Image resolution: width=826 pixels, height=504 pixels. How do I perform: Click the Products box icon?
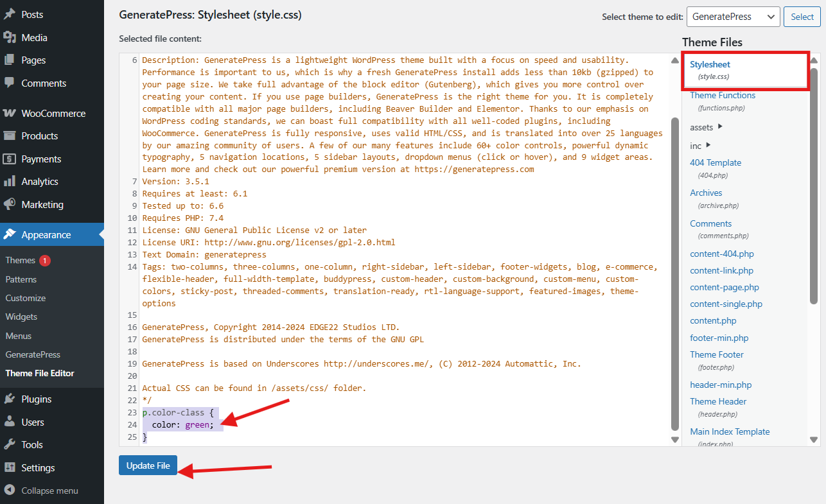(10, 135)
